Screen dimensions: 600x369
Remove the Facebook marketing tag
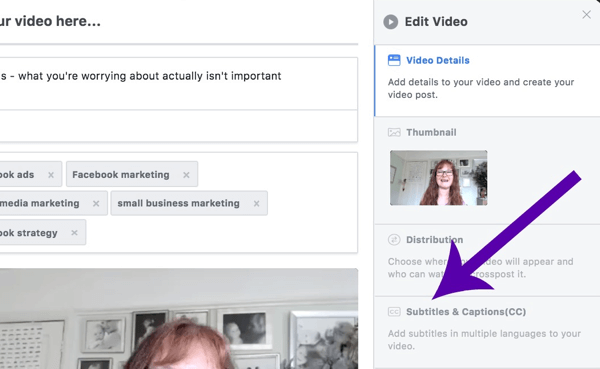pos(186,175)
